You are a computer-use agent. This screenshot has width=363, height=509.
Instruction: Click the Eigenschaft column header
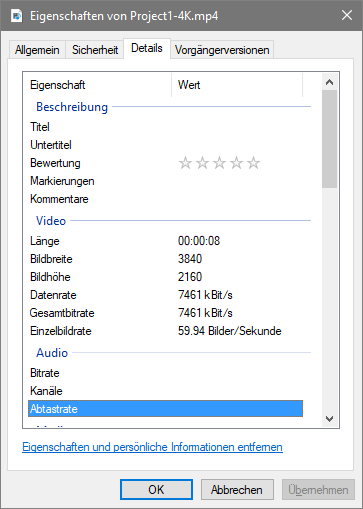click(x=97, y=85)
